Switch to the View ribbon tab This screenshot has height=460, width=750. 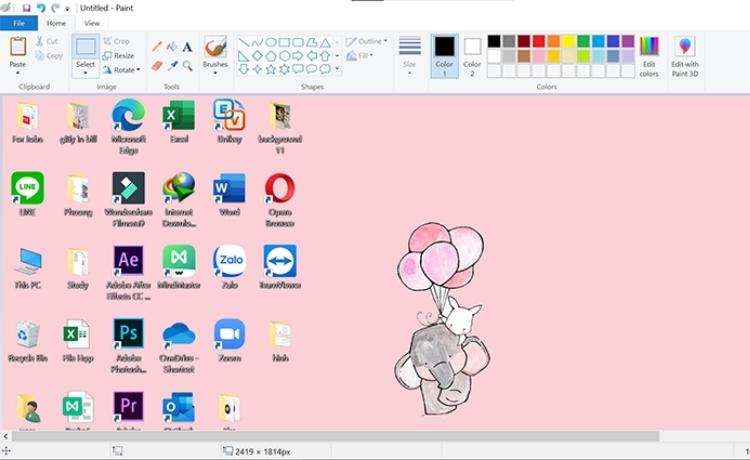pos(92,23)
